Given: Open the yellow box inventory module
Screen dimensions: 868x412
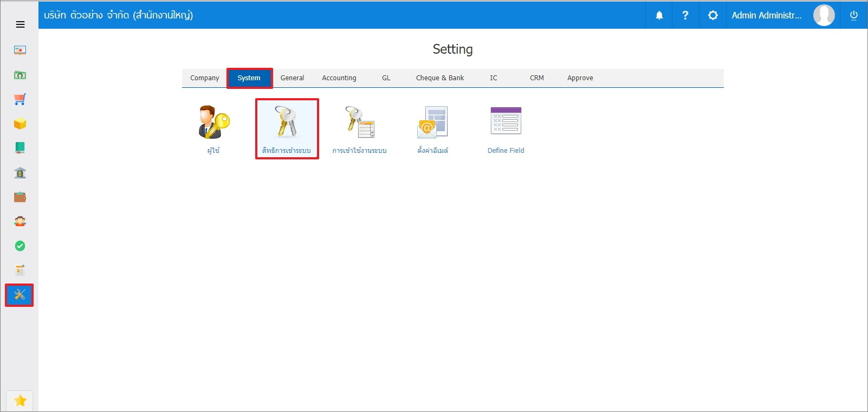Looking at the screenshot, I should [x=20, y=124].
